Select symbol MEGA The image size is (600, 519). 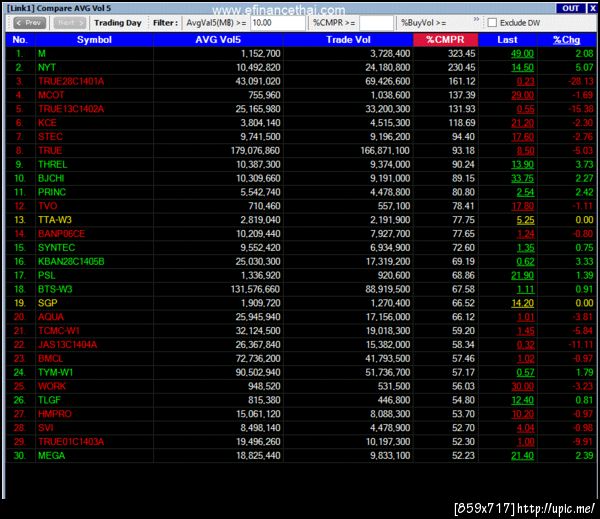51,455
